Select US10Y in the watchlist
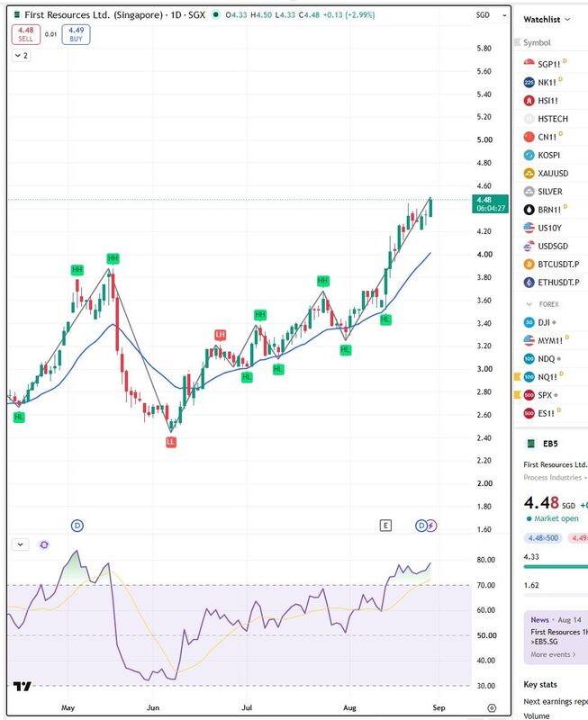Screen dimensions: 588x720 pos(551,228)
